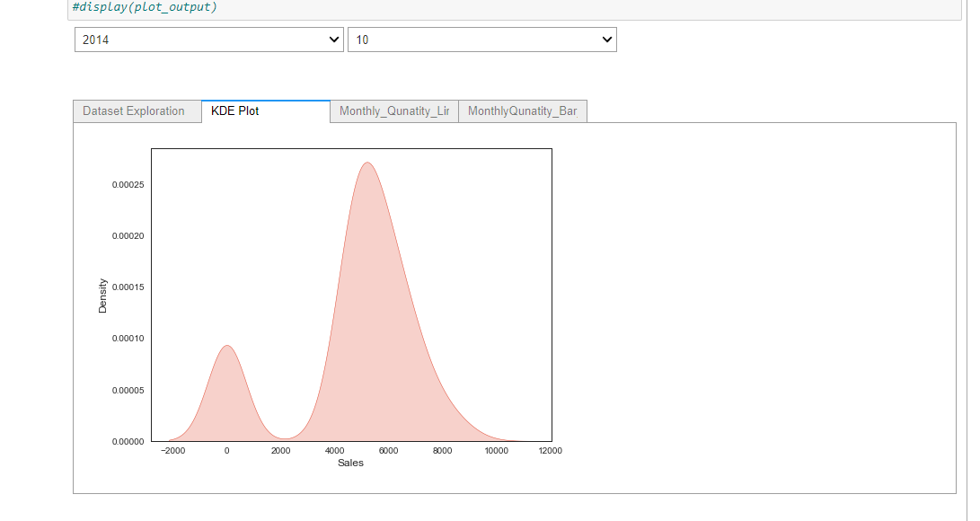Click the chevron arrow on the 2014 dropdown

pyautogui.click(x=333, y=40)
